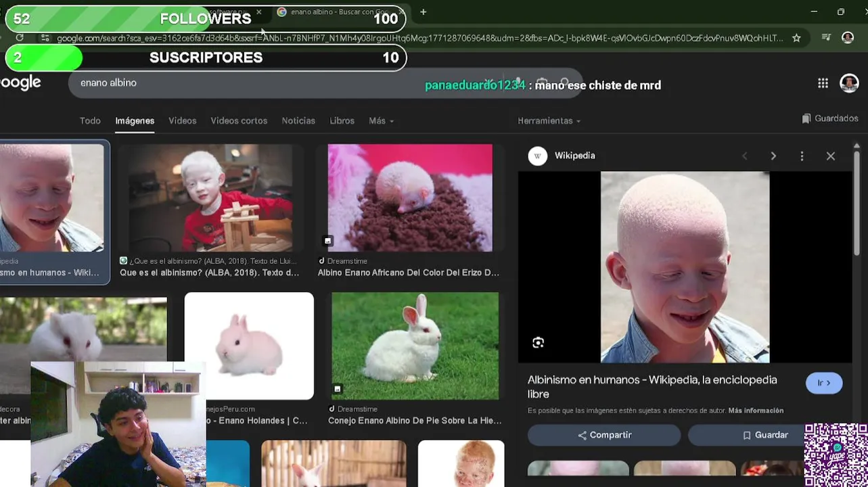
Task: Bookmark this page with the star icon
Action: (796, 38)
